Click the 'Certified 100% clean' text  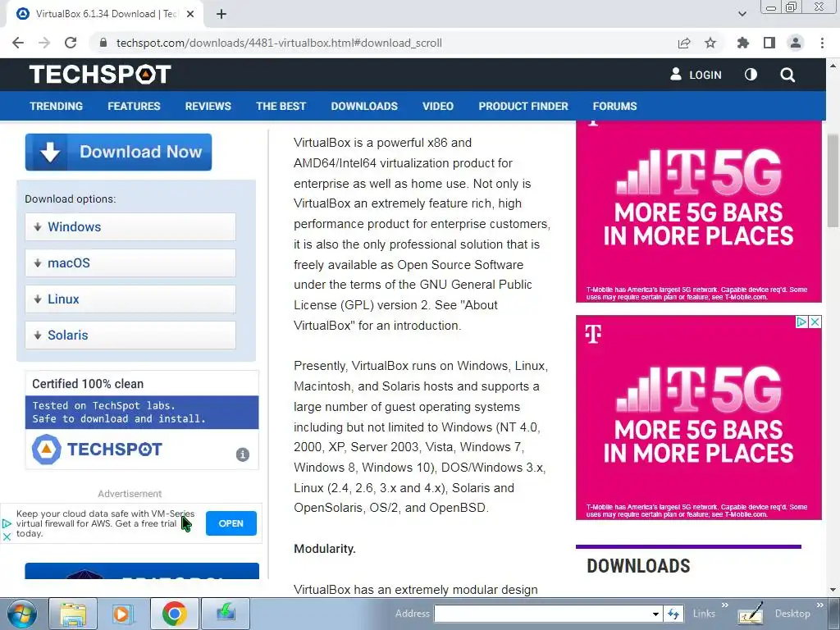88,384
